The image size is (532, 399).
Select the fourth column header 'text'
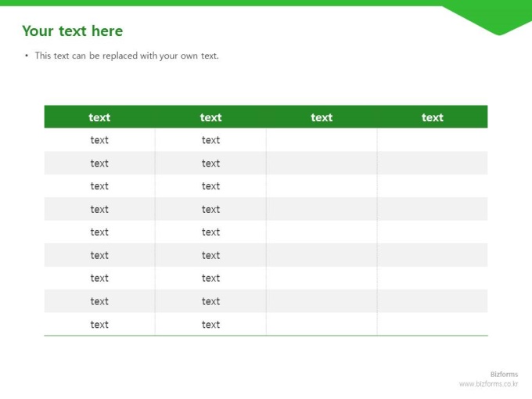433,117
